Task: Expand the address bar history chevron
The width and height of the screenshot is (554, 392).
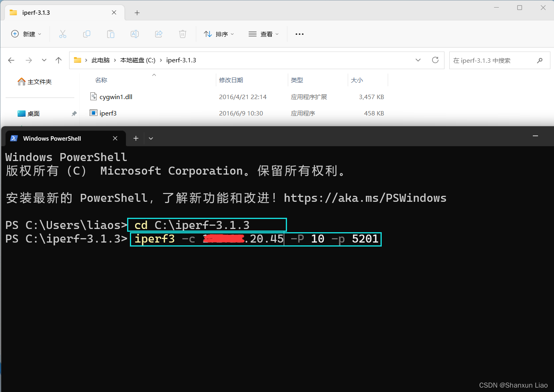Action: 418,60
